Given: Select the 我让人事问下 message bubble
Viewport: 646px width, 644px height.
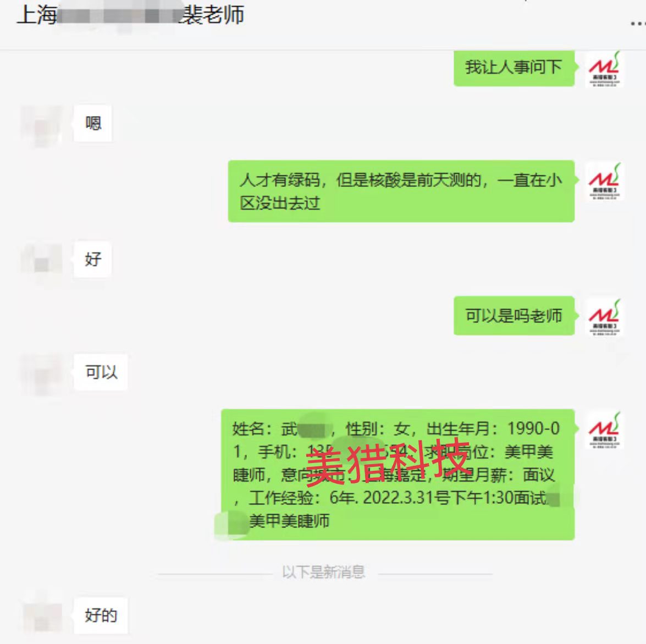Looking at the screenshot, I should pos(514,68).
